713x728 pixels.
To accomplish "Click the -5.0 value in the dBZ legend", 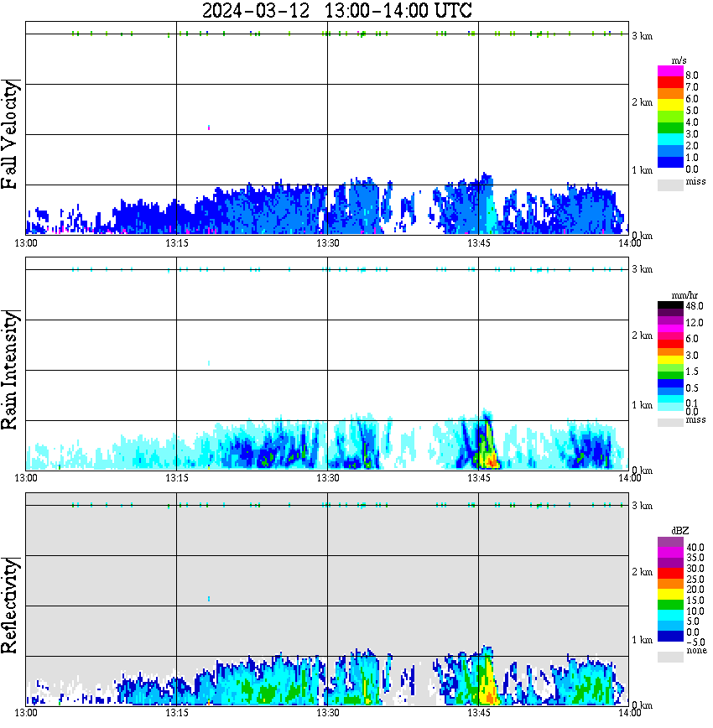I will (x=695, y=642).
